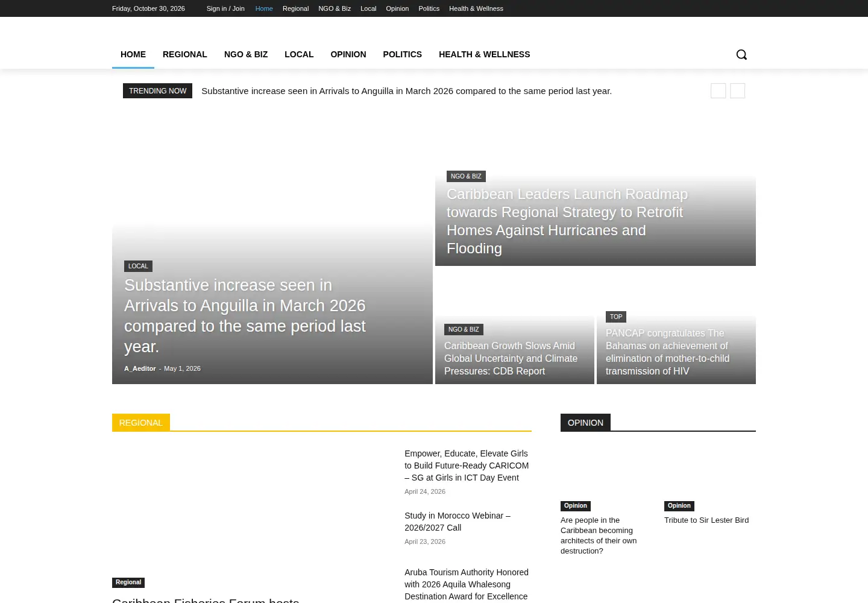The image size is (868, 603).
Task: Show the previous trending story
Action: (718, 90)
